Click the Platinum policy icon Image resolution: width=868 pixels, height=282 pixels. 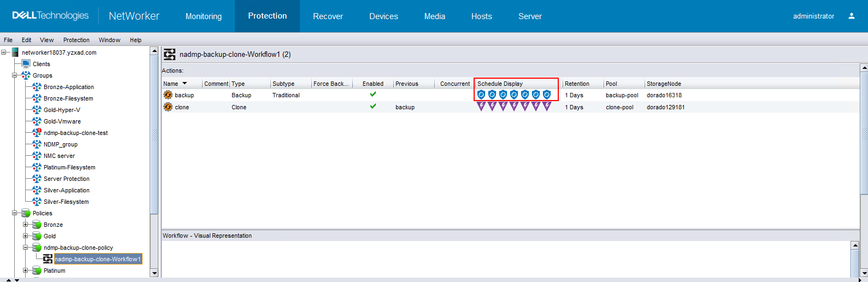coord(37,271)
